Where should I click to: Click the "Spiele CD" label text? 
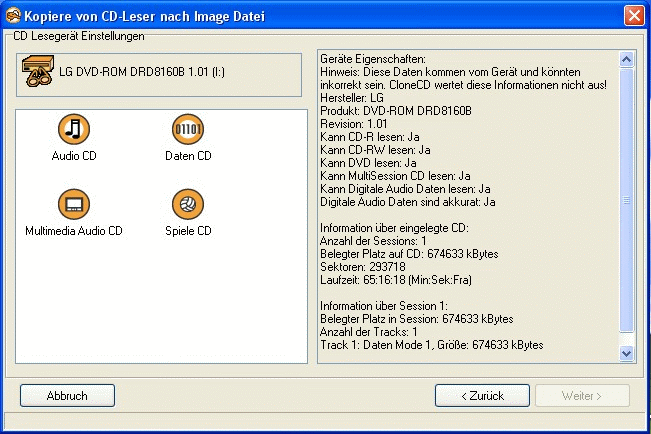click(188, 231)
